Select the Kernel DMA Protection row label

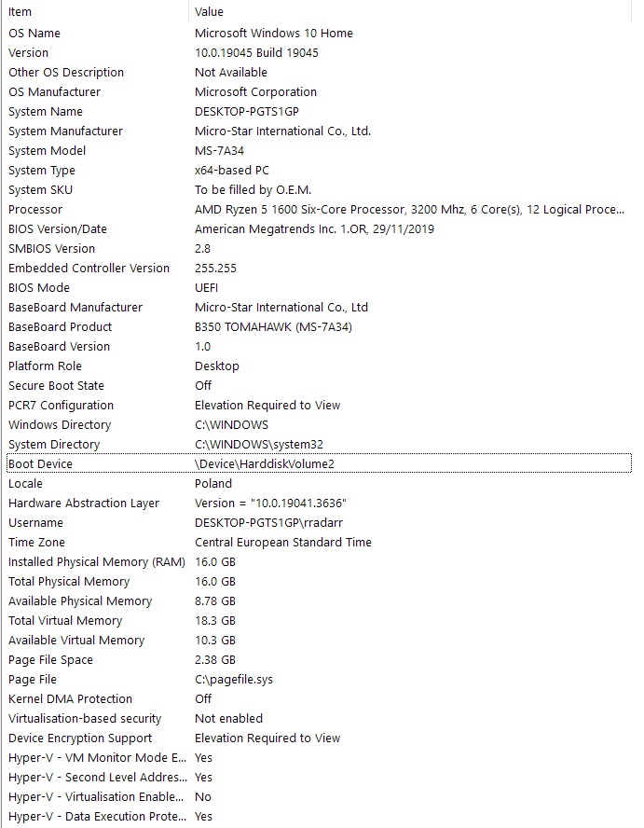70,698
